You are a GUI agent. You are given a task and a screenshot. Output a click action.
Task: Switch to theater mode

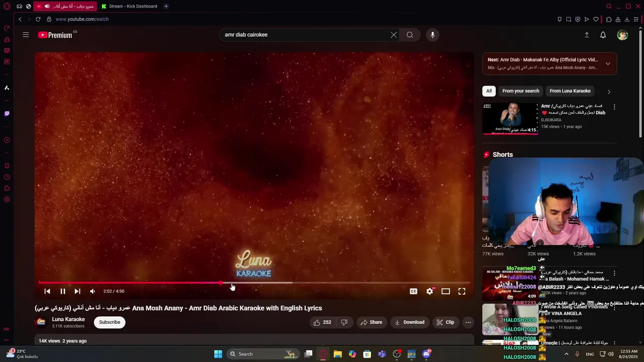446,291
